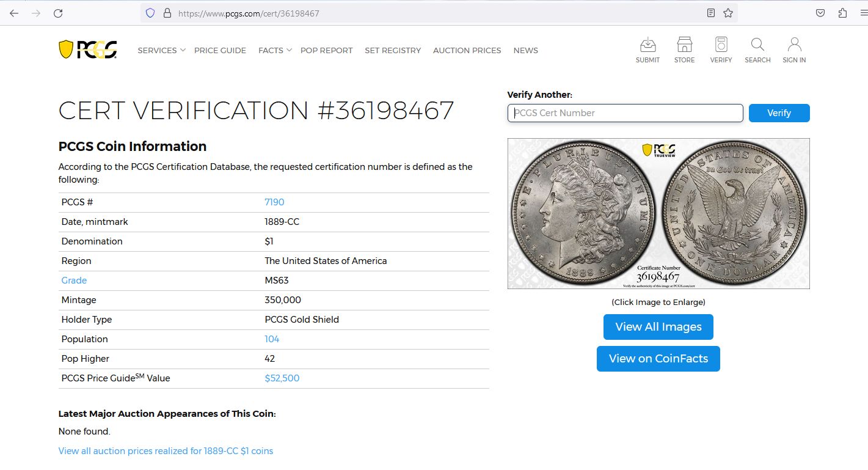Image resolution: width=868 pixels, height=470 pixels.
Task: Go back with the browser back arrow
Action: (14, 13)
